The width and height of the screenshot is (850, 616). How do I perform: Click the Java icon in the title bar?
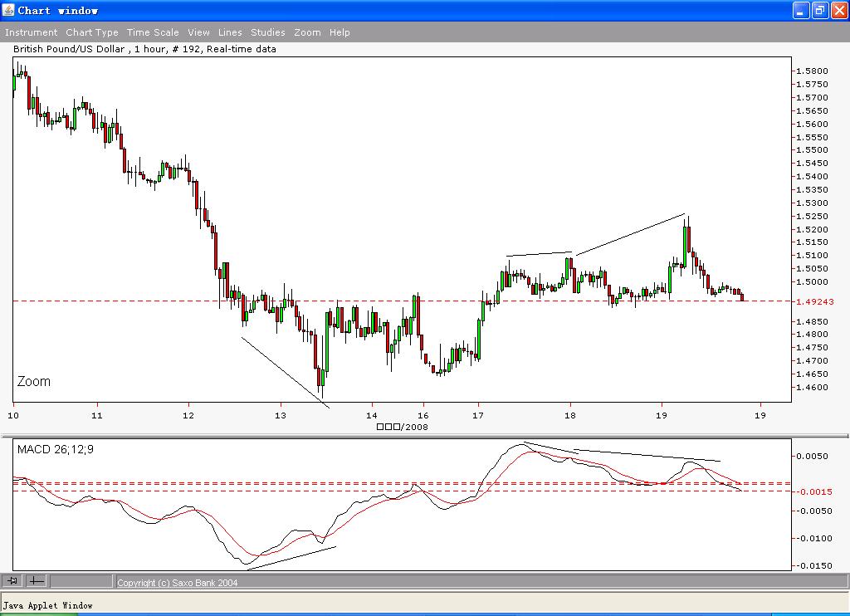(x=8, y=10)
